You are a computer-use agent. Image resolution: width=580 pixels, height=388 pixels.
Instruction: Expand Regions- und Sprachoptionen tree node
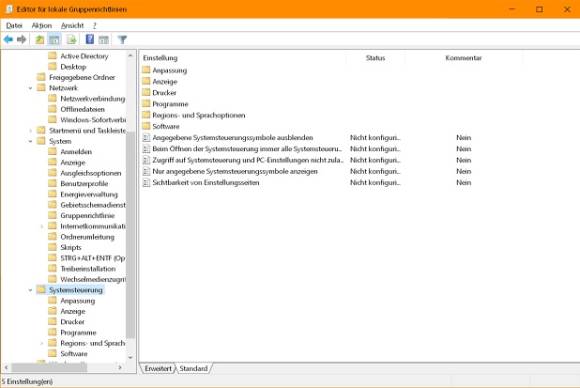tap(42, 343)
